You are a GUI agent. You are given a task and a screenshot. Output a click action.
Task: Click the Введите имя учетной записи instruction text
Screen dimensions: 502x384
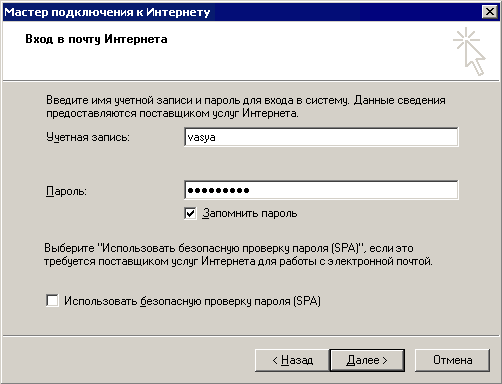click(x=246, y=107)
